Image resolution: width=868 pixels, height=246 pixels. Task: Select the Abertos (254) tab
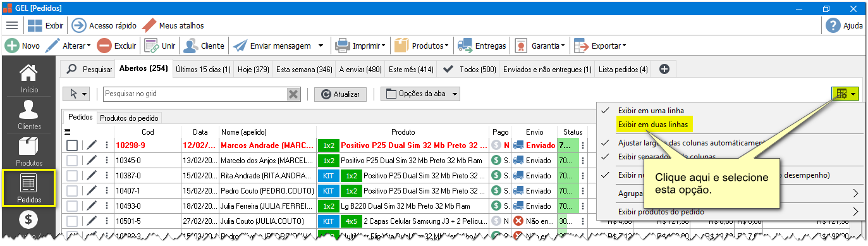pos(144,68)
